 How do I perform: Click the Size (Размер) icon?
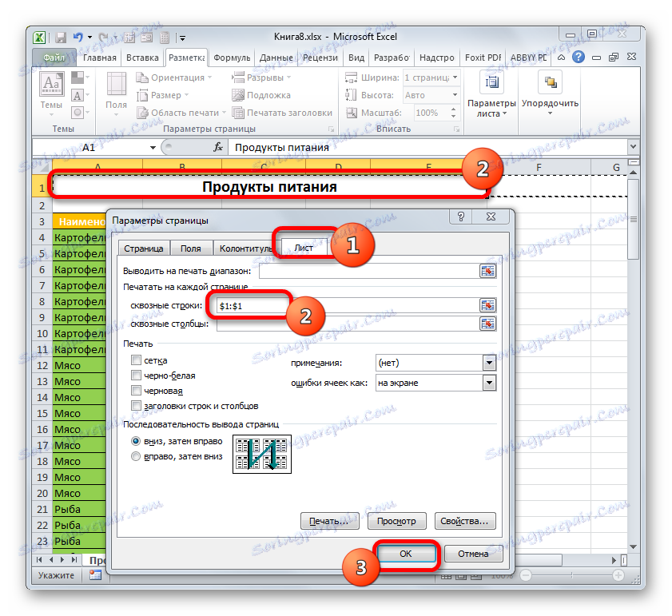142,95
